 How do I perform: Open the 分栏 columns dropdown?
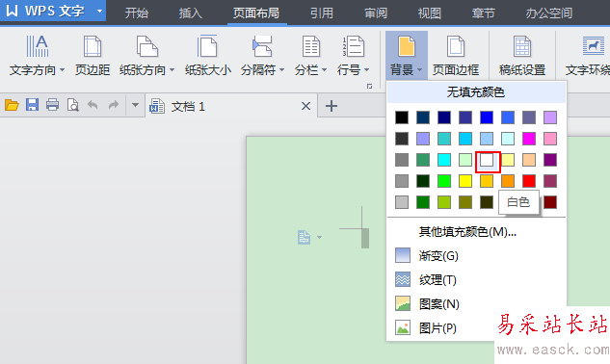point(311,55)
